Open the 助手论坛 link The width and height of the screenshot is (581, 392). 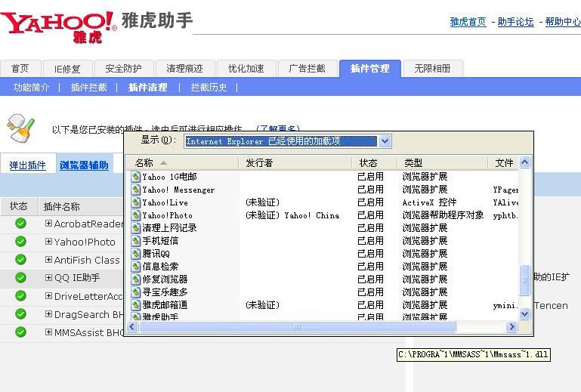tap(516, 22)
